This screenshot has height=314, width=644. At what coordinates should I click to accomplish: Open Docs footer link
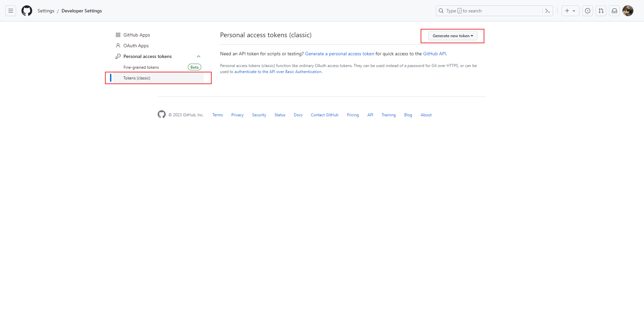(x=298, y=115)
